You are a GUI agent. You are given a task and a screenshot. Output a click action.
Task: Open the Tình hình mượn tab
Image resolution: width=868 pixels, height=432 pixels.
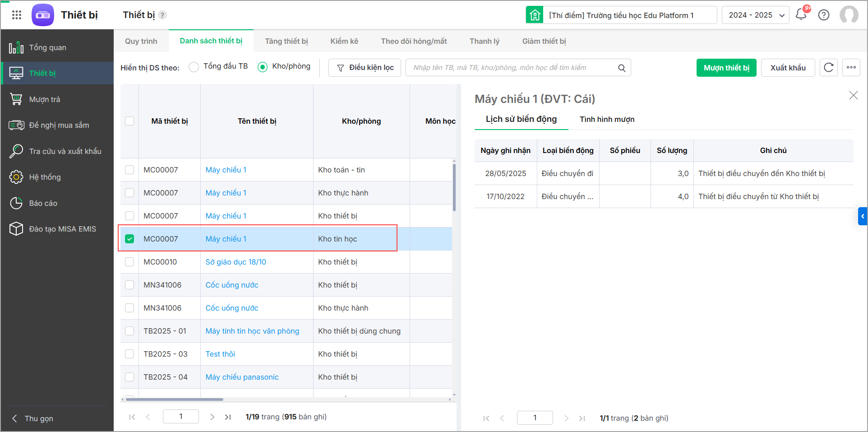[x=607, y=119]
